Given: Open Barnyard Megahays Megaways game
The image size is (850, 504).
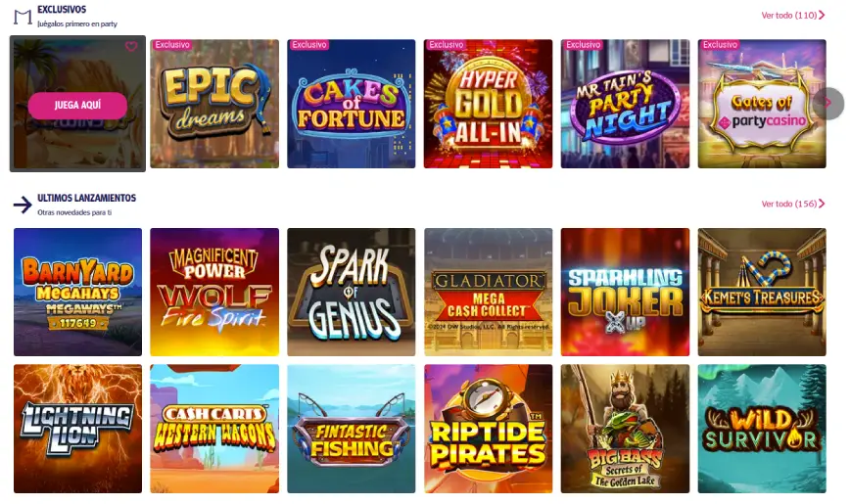Looking at the screenshot, I should pyautogui.click(x=77, y=292).
